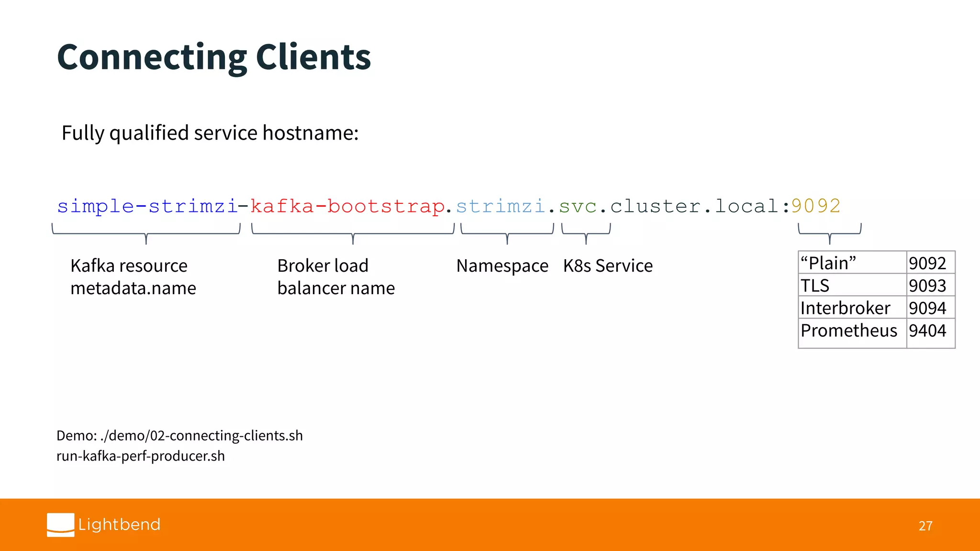Click the yellow '9092' port in hostname
This screenshot has height=551, width=980.
pyautogui.click(x=816, y=207)
